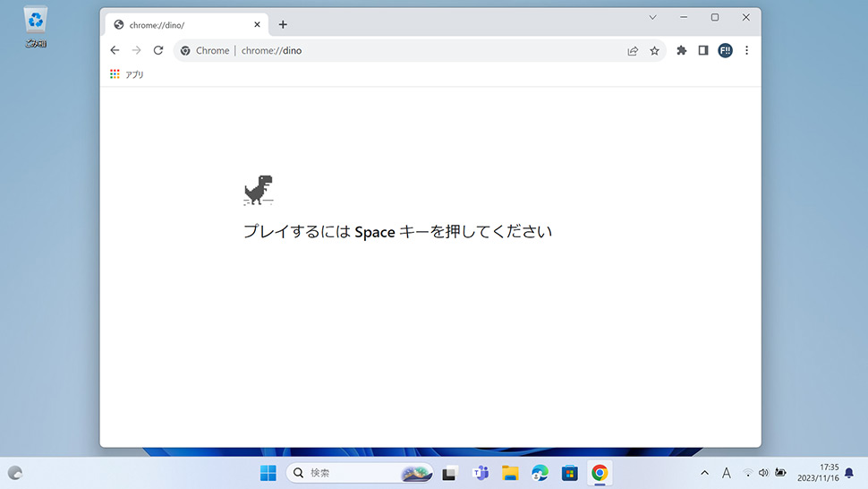868x489 pixels.
Task: Open the tab search chevron
Action: pyautogui.click(x=652, y=17)
